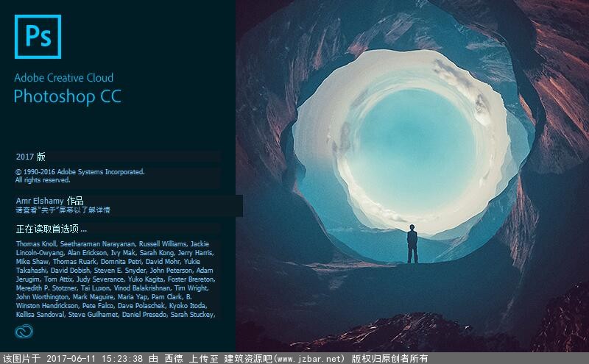Click the credits line starting "John Worthington"
Screen dimensions: 589x364
pyautogui.click(x=104, y=297)
